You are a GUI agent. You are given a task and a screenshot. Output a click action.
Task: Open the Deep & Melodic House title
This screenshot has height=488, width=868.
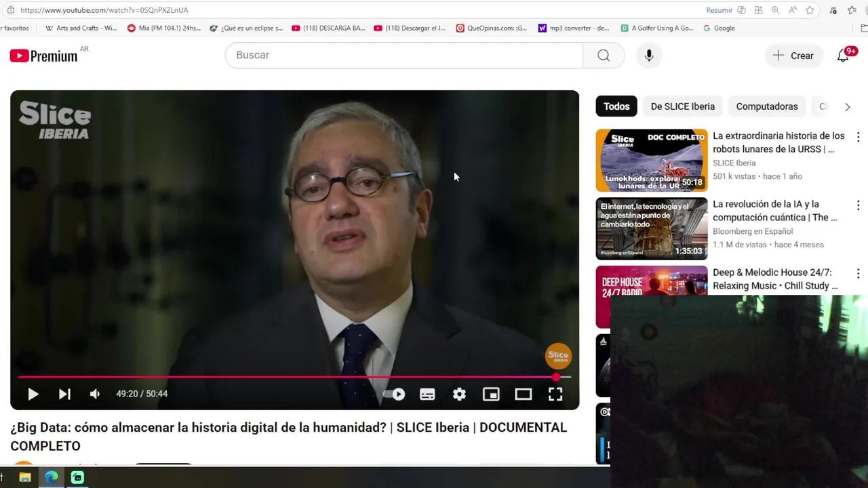[x=775, y=279]
